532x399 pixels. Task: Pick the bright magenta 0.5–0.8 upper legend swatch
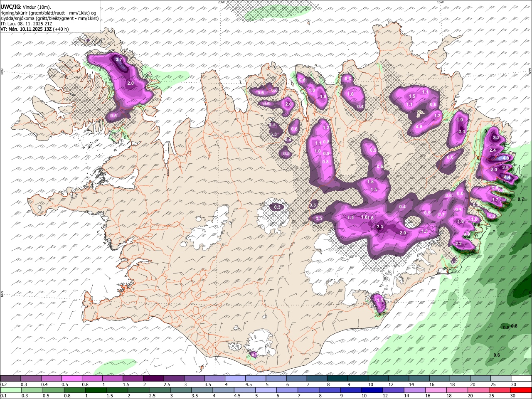click(x=72, y=379)
